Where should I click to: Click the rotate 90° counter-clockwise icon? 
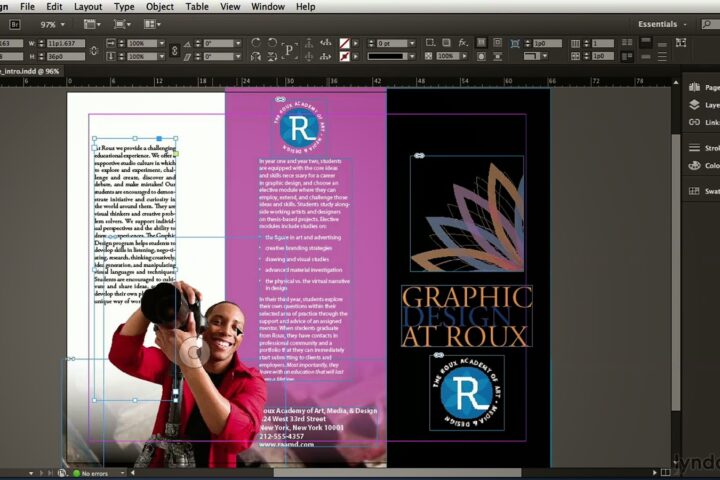coord(272,43)
